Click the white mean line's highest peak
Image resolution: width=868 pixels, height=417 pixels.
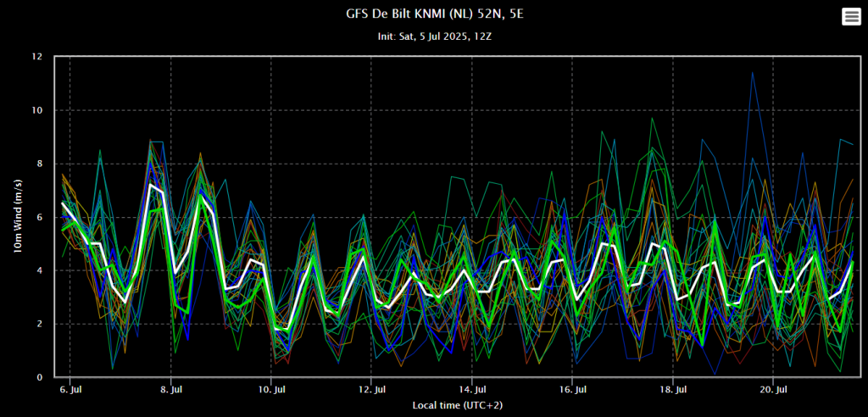click(150, 184)
